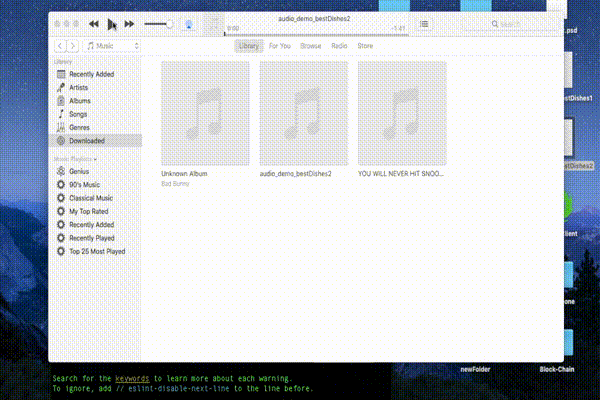600x400 pixels.
Task: Open the Genius playlist
Action: 79,173
